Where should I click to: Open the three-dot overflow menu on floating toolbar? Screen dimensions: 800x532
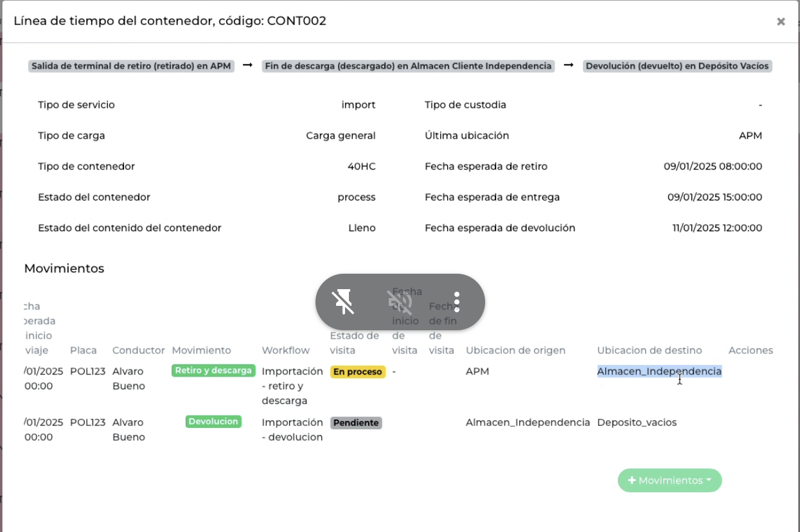456,301
